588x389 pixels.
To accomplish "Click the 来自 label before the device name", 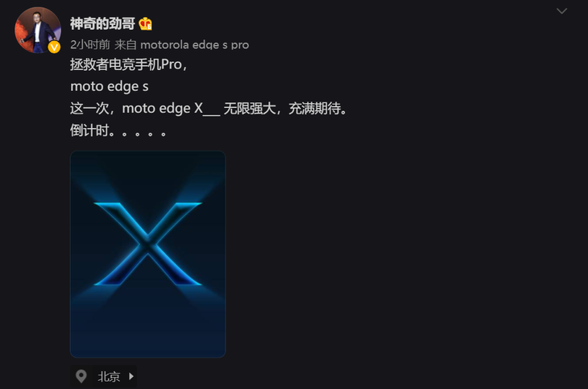I will pos(125,44).
